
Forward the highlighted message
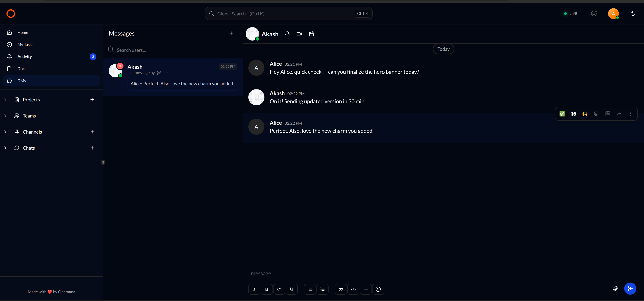pyautogui.click(x=619, y=114)
